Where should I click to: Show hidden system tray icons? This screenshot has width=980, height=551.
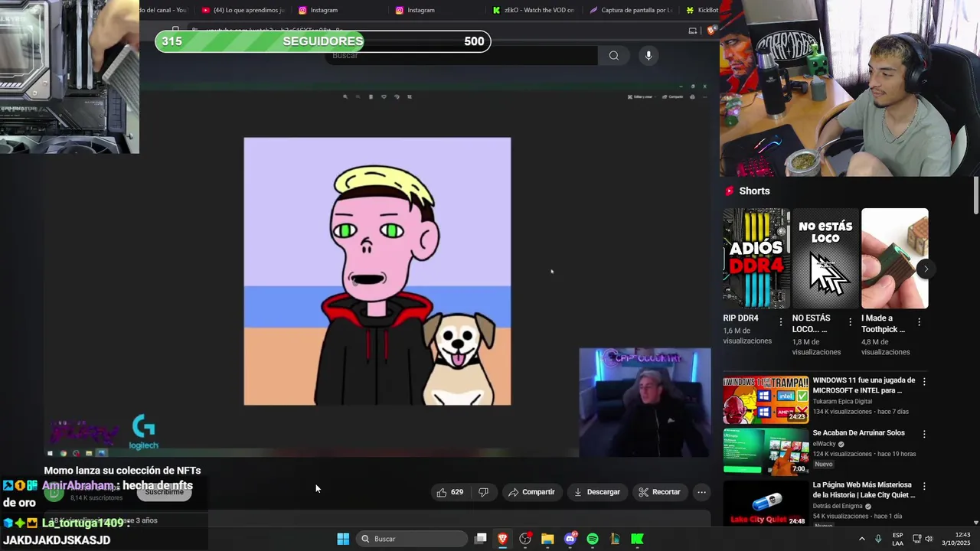(x=861, y=539)
